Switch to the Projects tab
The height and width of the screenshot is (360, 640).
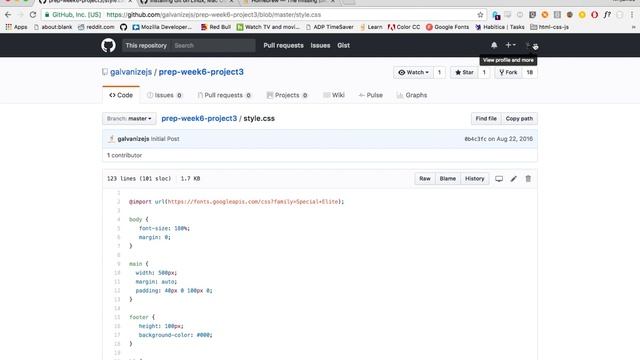click(x=287, y=95)
